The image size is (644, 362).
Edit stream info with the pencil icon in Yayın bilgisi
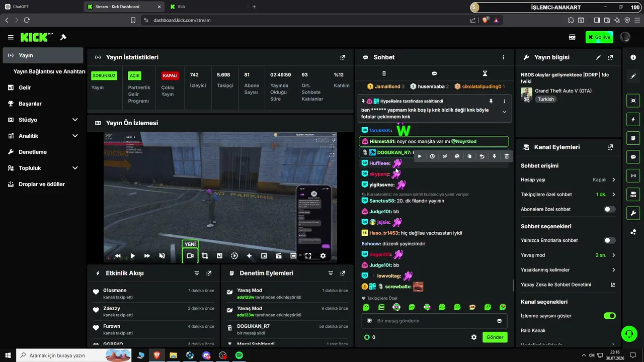point(598,57)
